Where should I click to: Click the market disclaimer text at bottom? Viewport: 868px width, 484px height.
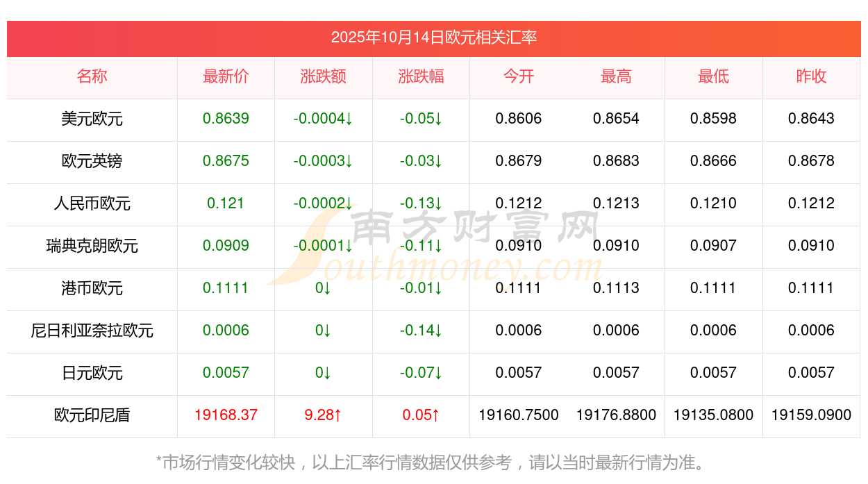point(433,462)
